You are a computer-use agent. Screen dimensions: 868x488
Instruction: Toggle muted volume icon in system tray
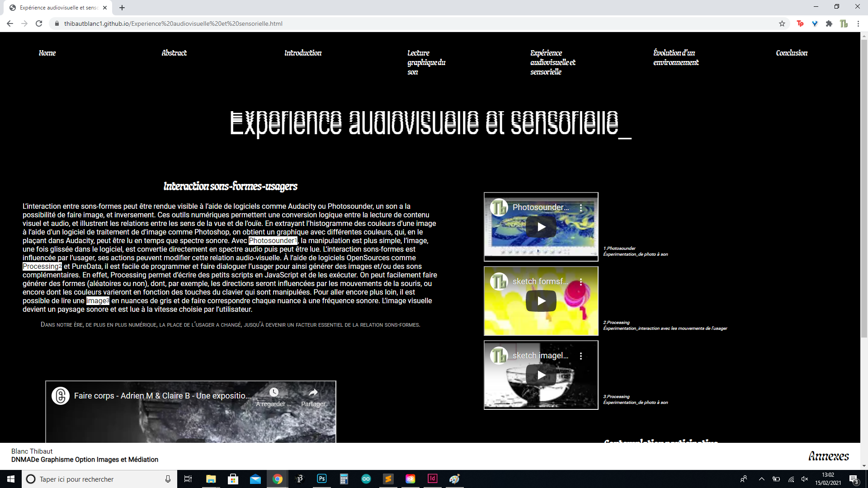point(805,479)
